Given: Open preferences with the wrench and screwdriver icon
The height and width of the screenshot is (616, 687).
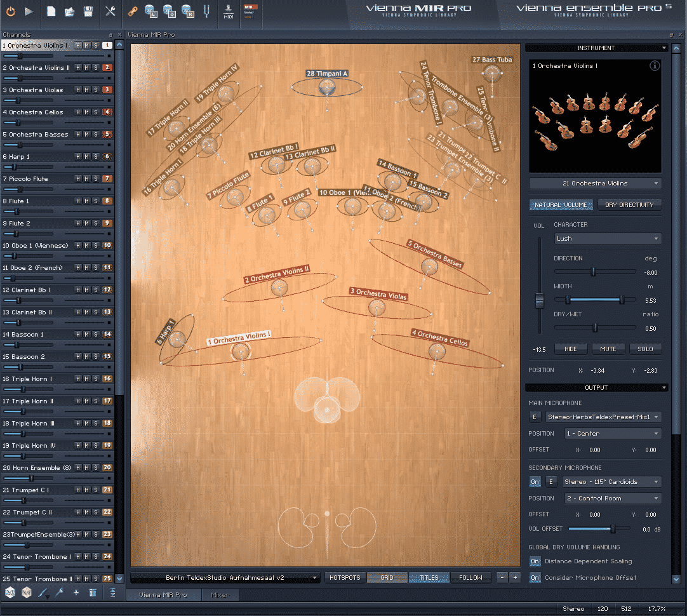Looking at the screenshot, I should 110,11.
